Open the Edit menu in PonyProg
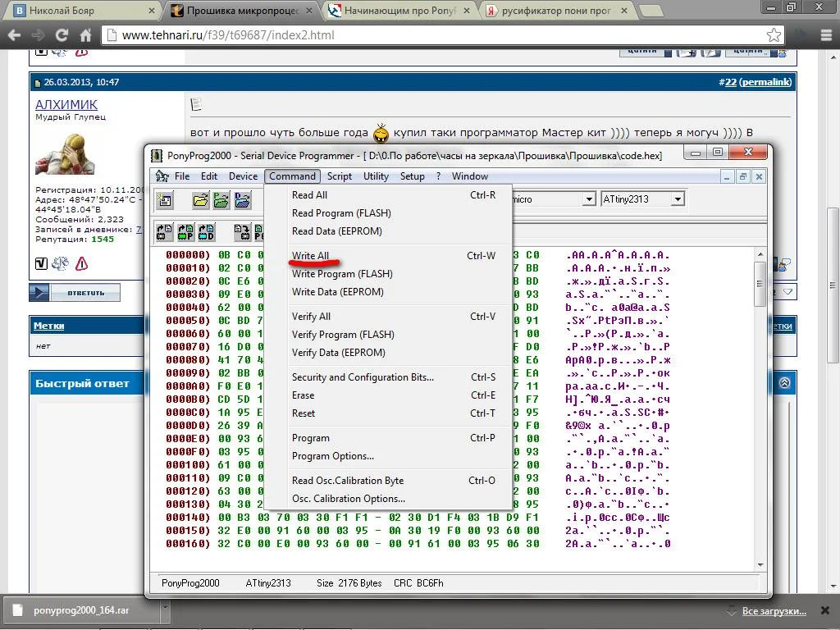Screen dimensions: 840x630 (209, 176)
